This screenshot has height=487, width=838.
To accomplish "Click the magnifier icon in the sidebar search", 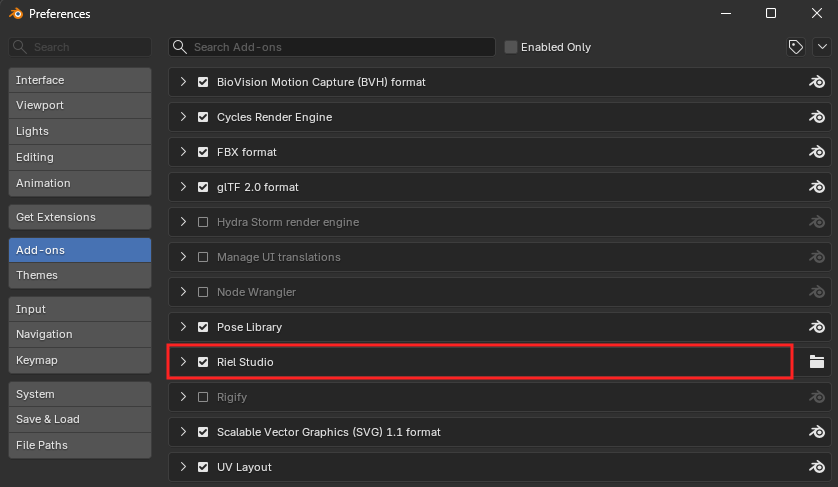I will [x=20, y=47].
